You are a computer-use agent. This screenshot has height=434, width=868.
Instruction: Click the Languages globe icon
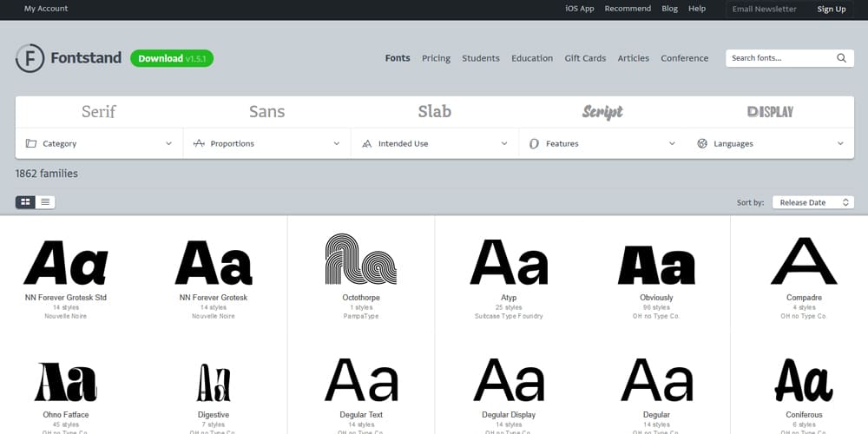[702, 143]
